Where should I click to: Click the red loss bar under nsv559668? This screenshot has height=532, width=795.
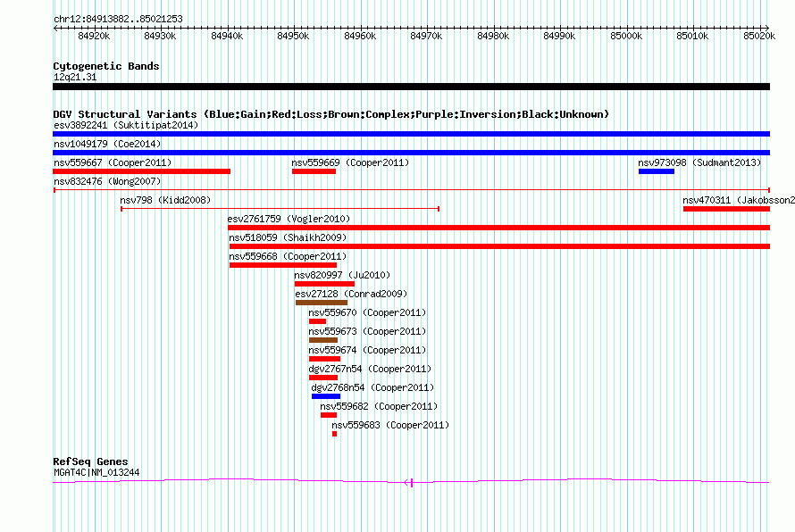tap(283, 265)
